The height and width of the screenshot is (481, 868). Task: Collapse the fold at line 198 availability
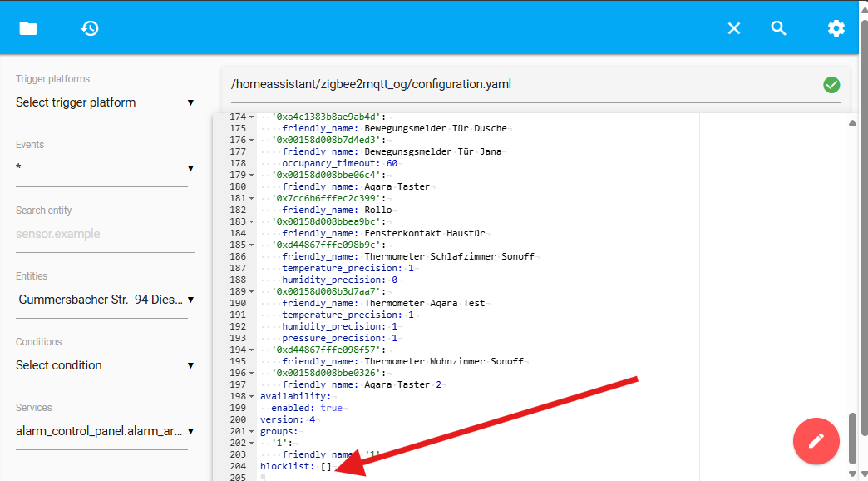tap(253, 397)
